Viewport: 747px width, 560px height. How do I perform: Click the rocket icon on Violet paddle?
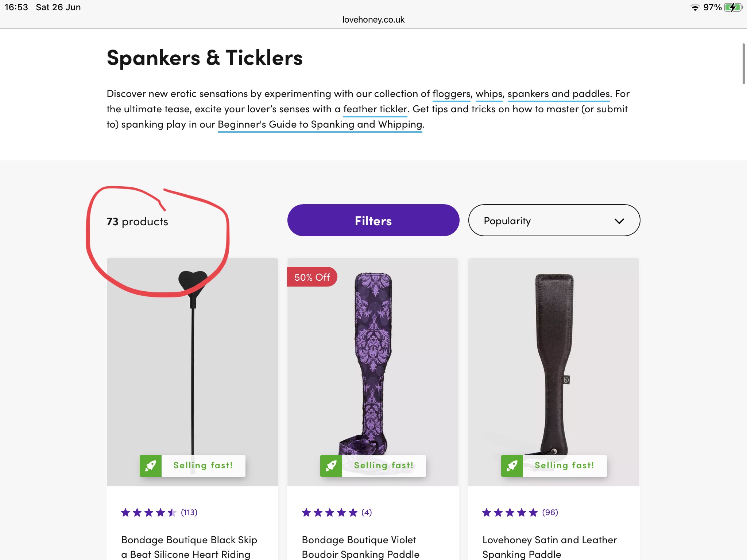(x=331, y=466)
